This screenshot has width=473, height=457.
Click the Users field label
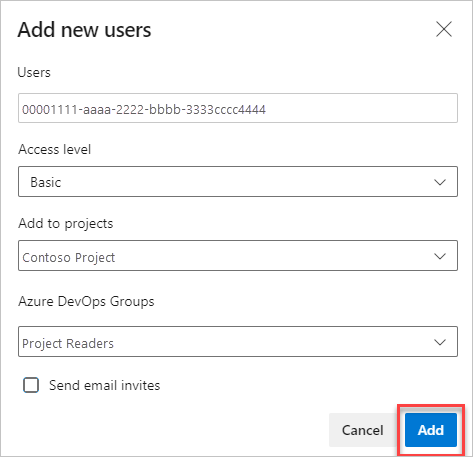click(34, 72)
